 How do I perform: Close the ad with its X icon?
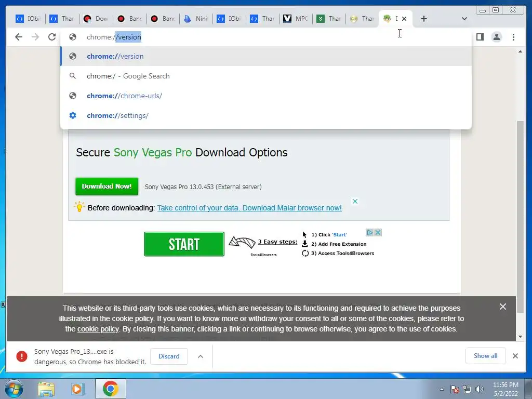pyautogui.click(x=378, y=232)
